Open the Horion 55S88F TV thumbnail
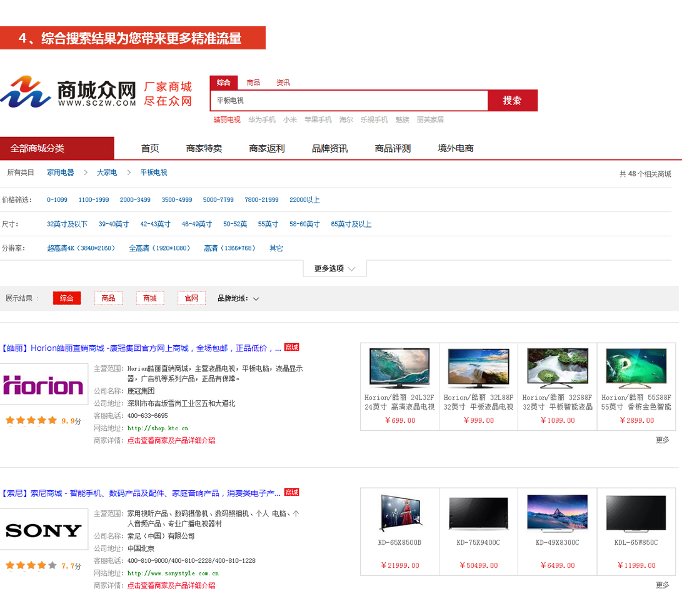 pyautogui.click(x=636, y=368)
